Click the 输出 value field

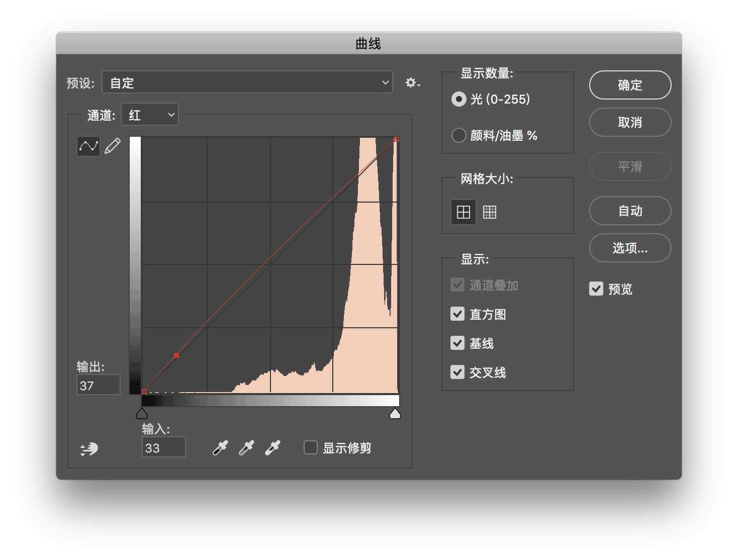(99, 385)
